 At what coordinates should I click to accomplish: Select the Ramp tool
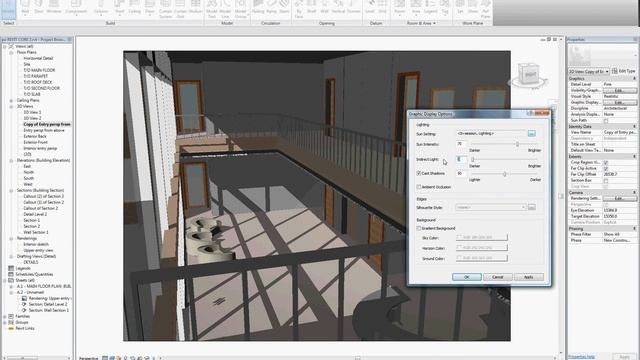tap(272, 8)
